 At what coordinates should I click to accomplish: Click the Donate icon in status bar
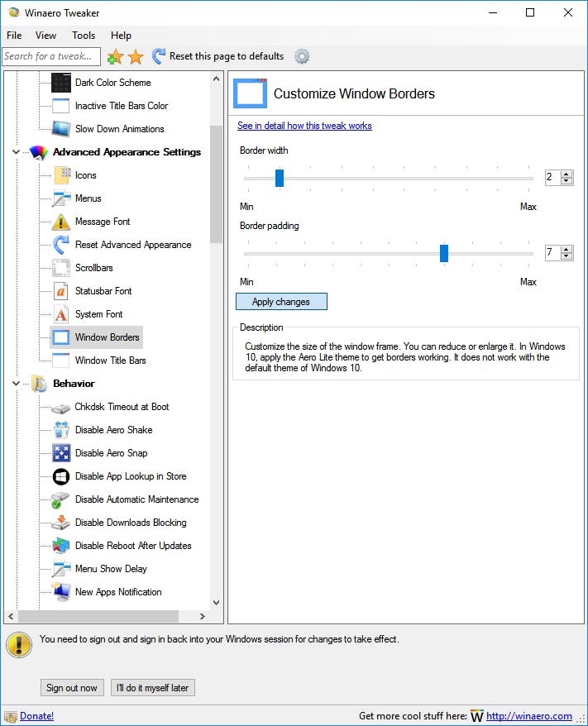pos(10,717)
